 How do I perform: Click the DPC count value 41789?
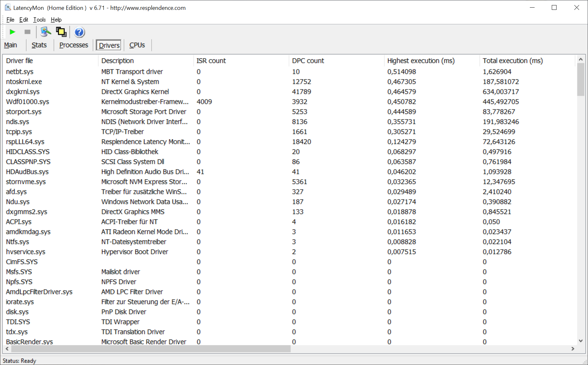pos(301,92)
